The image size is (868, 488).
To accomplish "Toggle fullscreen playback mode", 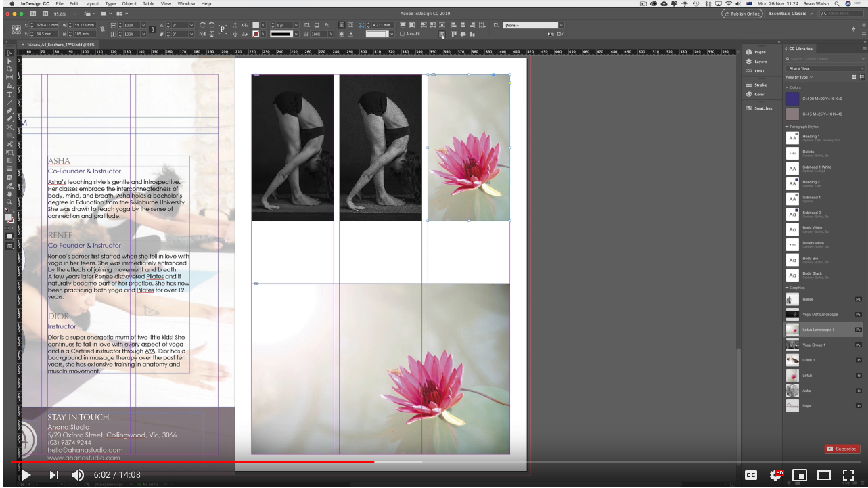I will click(848, 474).
